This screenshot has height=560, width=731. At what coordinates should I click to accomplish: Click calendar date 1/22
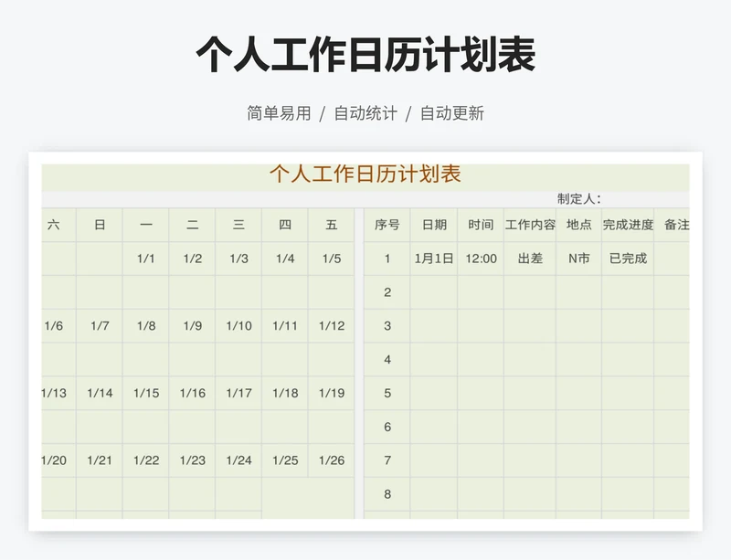[146, 460]
